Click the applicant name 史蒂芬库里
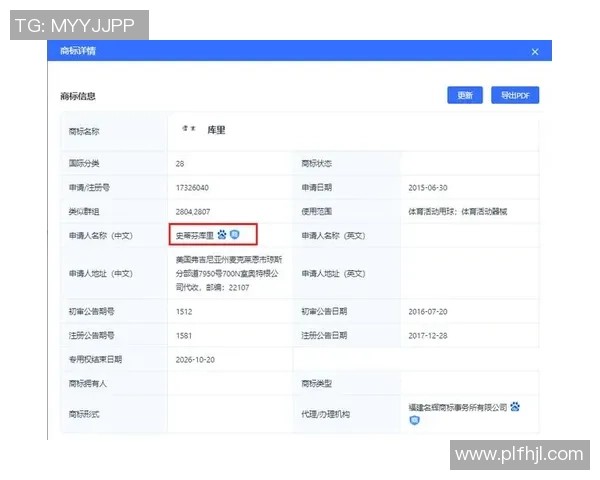 (195, 235)
